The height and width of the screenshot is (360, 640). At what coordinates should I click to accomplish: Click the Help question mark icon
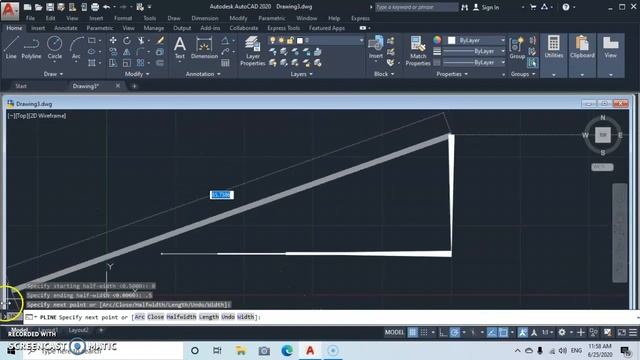(x=566, y=7)
